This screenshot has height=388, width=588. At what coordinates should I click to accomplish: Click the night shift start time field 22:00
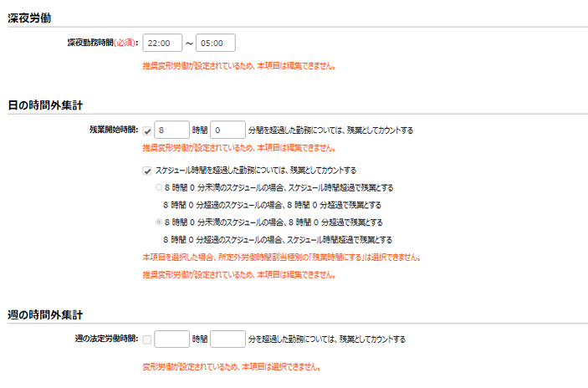162,43
